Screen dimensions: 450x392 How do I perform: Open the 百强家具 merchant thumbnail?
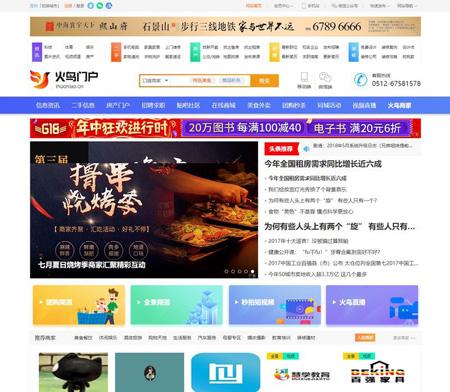coord(378,372)
